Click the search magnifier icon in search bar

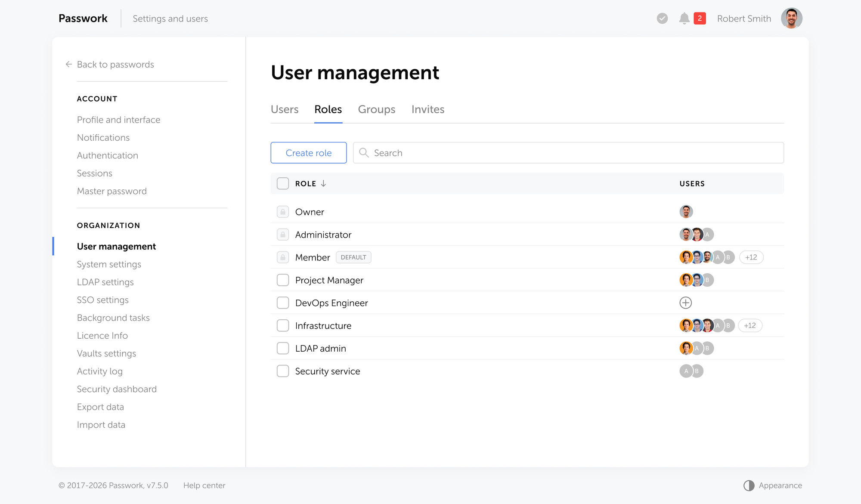[364, 153]
